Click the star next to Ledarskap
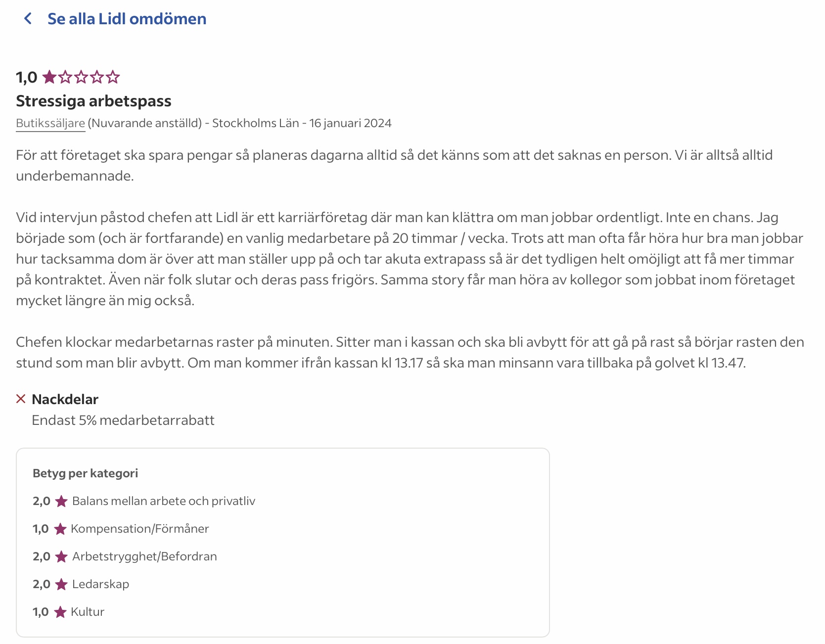 [61, 585]
